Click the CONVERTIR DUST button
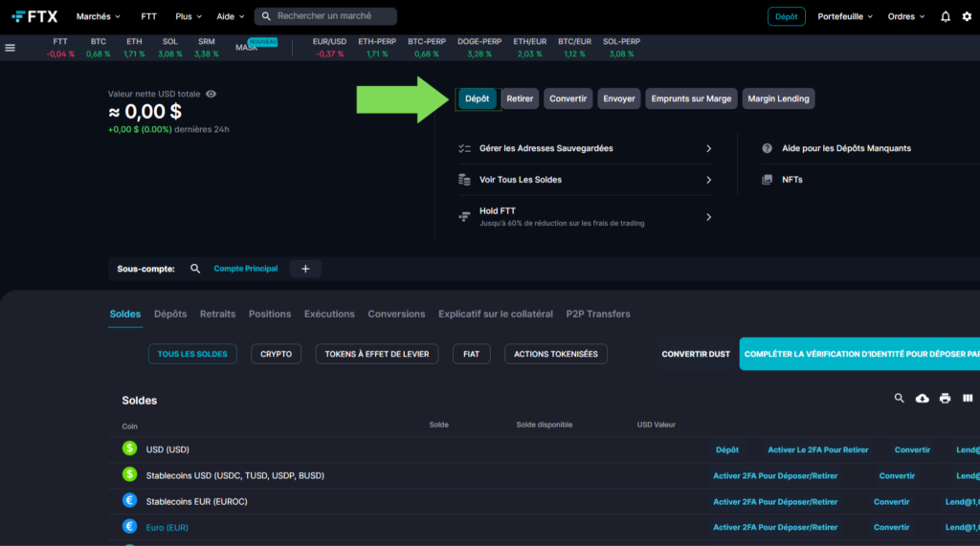The width and height of the screenshot is (980, 546). (696, 354)
